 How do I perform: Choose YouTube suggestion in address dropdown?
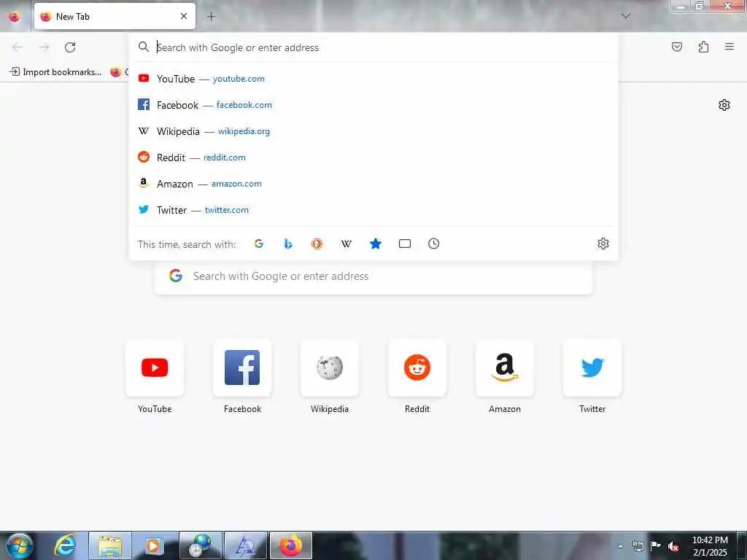pos(373,79)
